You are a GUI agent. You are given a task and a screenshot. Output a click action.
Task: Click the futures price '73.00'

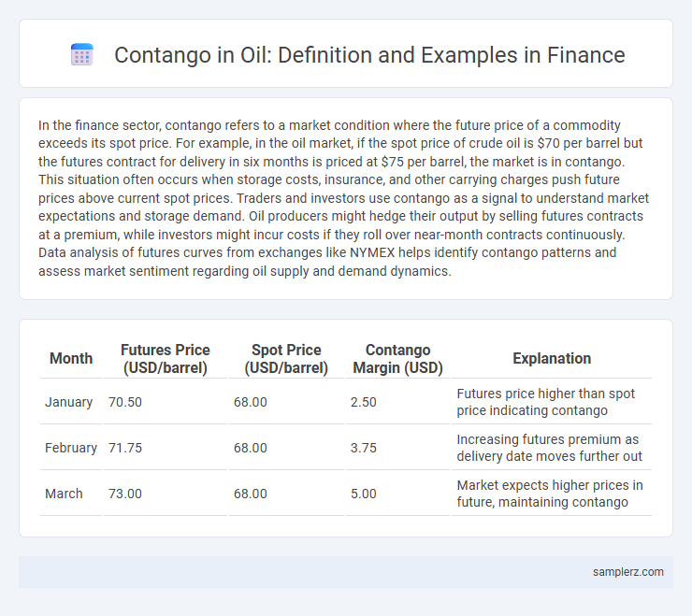tap(125, 494)
